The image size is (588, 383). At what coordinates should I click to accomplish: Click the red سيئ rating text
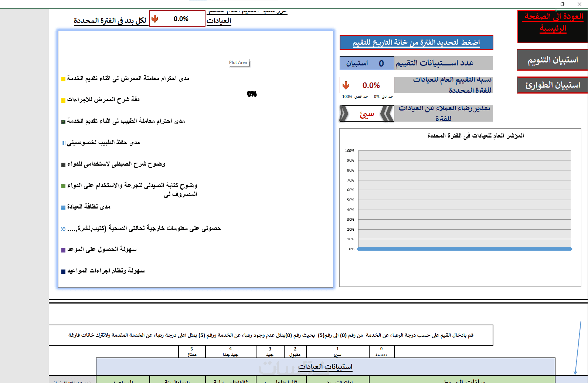(x=367, y=114)
